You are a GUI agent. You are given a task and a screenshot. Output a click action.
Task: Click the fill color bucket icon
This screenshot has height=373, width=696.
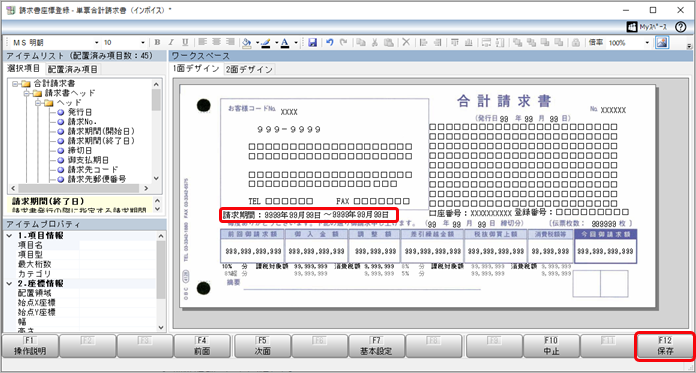tap(247, 43)
